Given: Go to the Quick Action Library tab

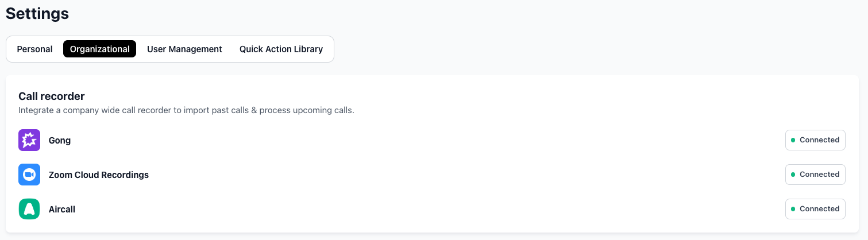Looking at the screenshot, I should (281, 49).
